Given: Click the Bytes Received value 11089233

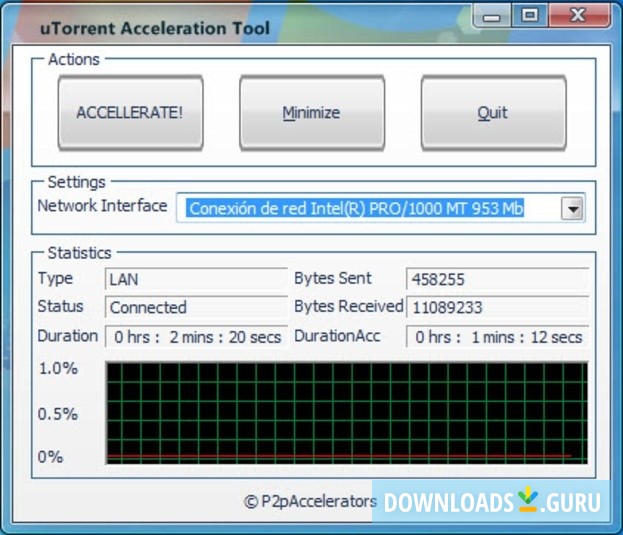Looking at the screenshot, I should (x=497, y=307).
